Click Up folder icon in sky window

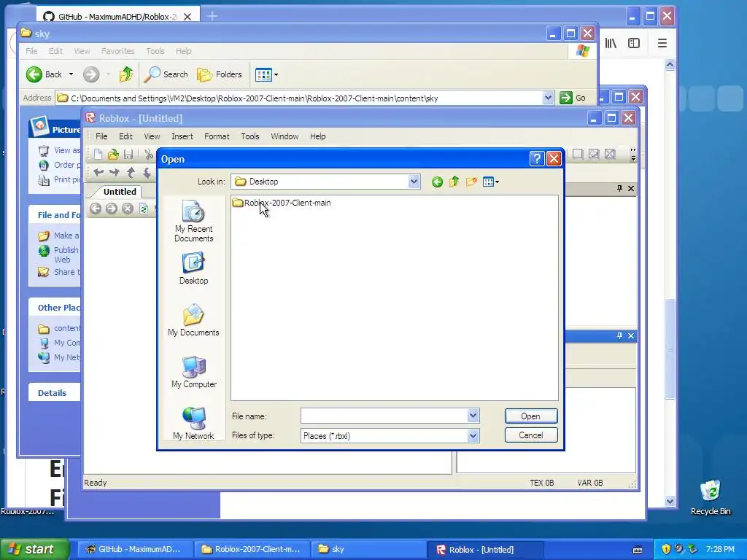coord(125,74)
